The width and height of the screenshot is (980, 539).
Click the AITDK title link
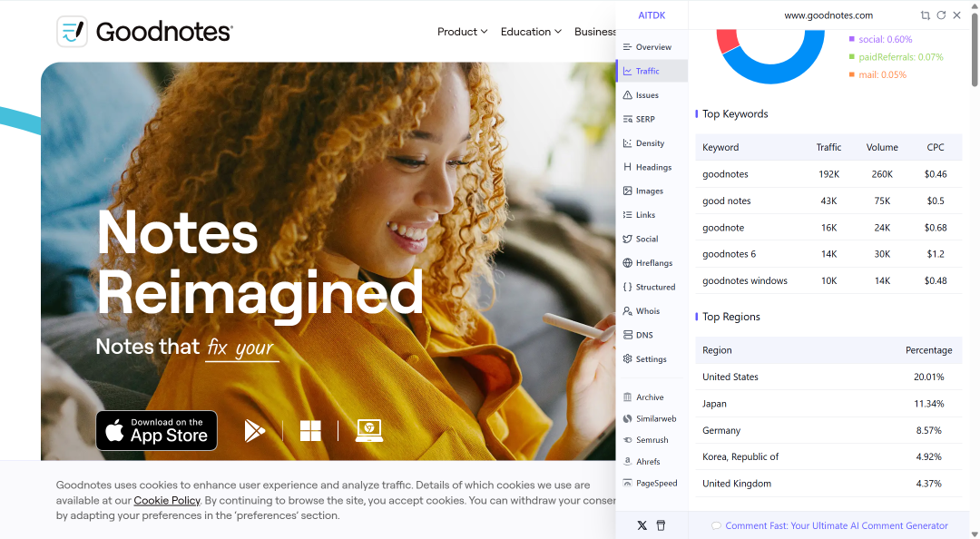tap(652, 15)
